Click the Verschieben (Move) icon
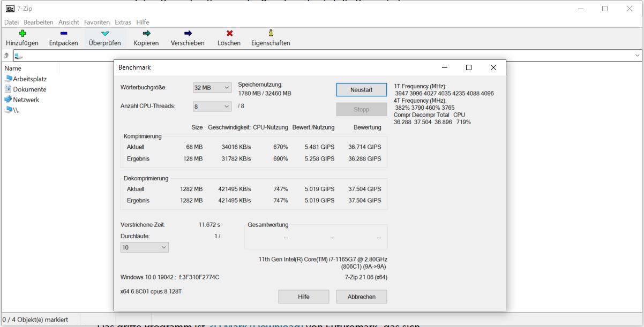The image size is (644, 327). tap(188, 34)
